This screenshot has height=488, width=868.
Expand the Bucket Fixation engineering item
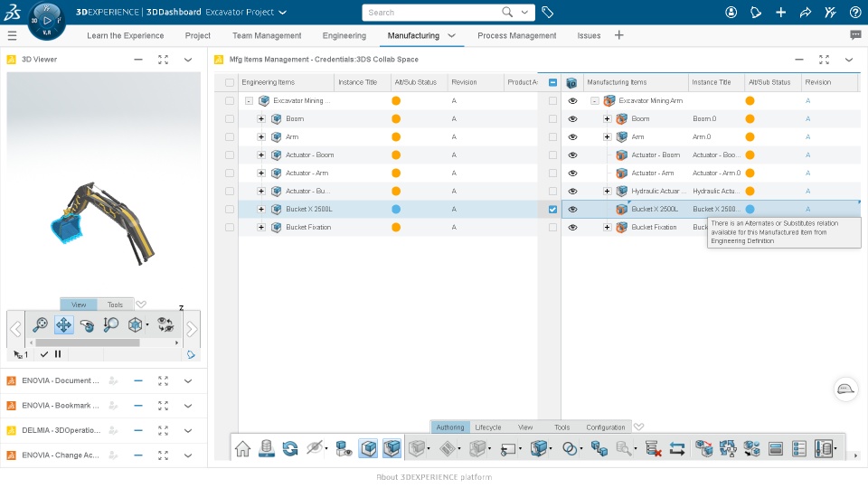(261, 228)
